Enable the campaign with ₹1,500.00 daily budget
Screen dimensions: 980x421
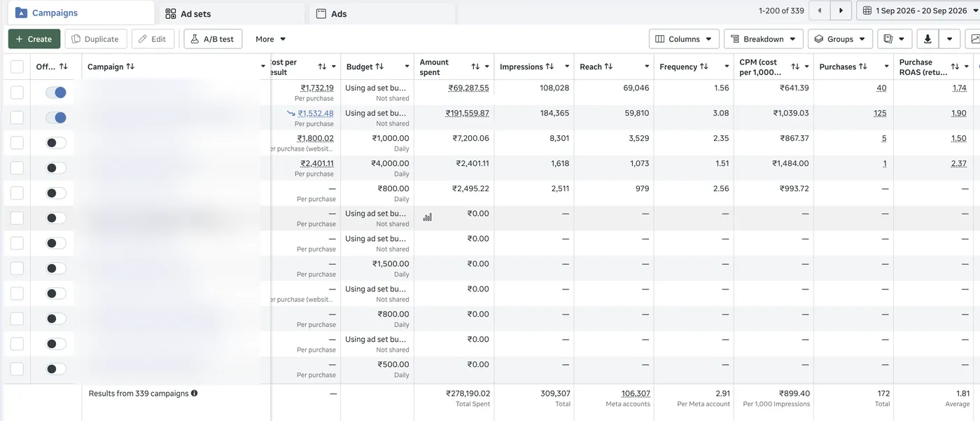[56, 268]
